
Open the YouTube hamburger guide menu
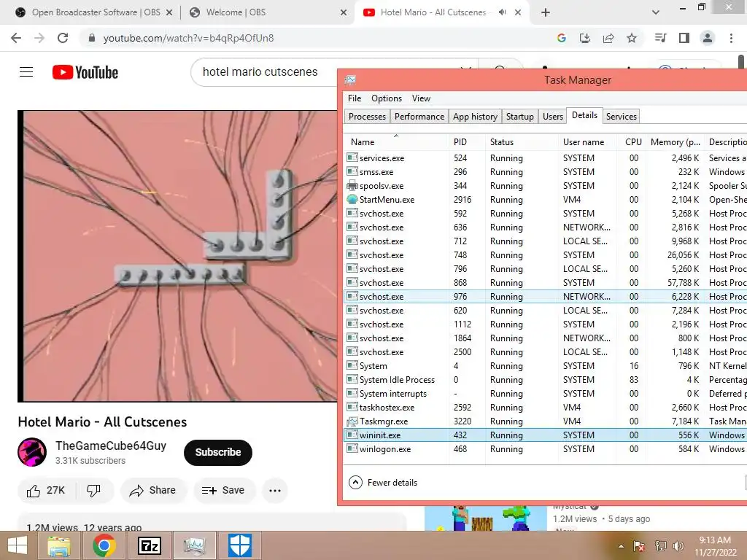[26, 72]
